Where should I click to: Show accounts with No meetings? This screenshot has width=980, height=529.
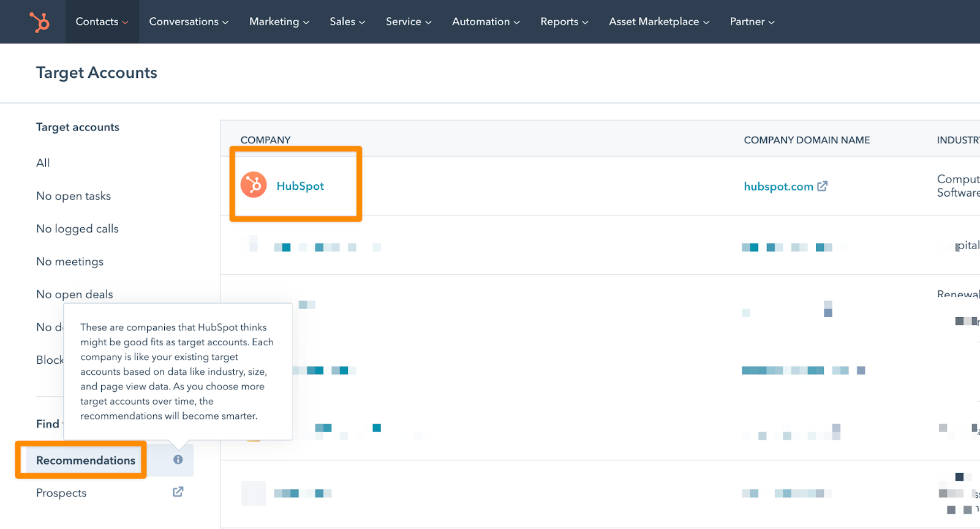tap(70, 261)
